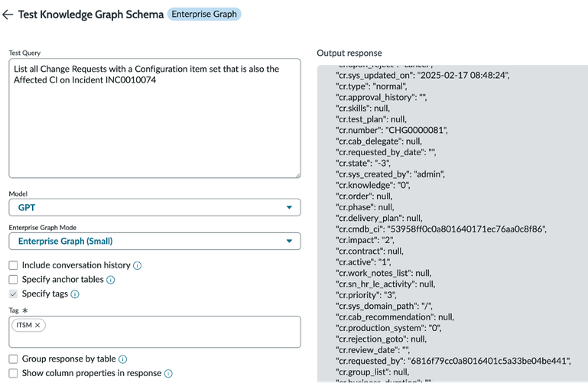
Task: Remove the ITSM tag using its X
Action: 37,326
